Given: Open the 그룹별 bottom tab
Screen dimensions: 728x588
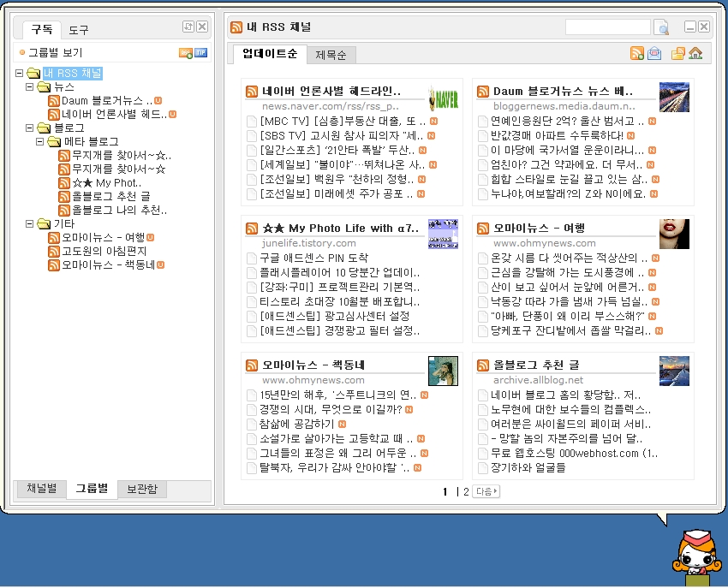Looking at the screenshot, I should (92, 489).
